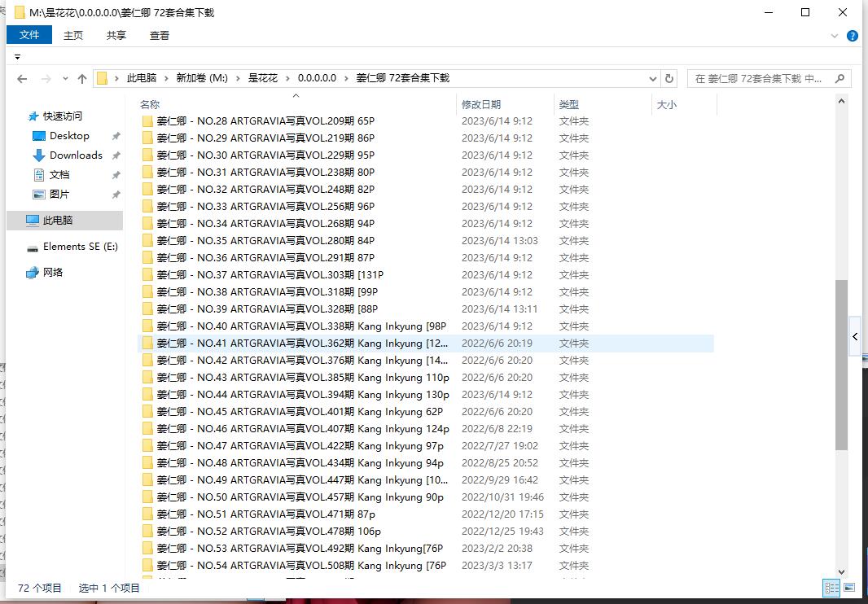The height and width of the screenshot is (604, 868).
Task: Refresh the current folder view
Action: (x=669, y=79)
